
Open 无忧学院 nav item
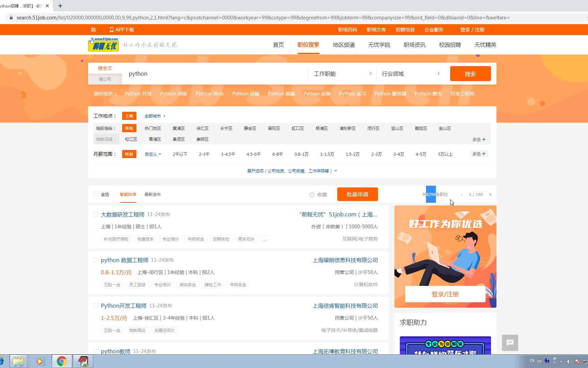[379, 45]
